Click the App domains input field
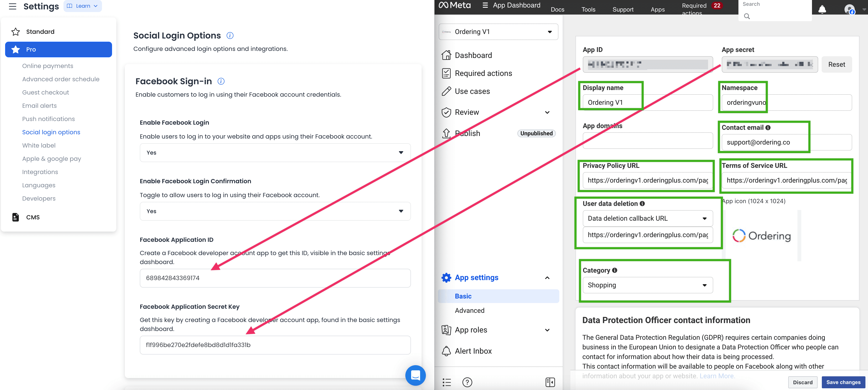The width and height of the screenshot is (868, 390). pyautogui.click(x=648, y=140)
